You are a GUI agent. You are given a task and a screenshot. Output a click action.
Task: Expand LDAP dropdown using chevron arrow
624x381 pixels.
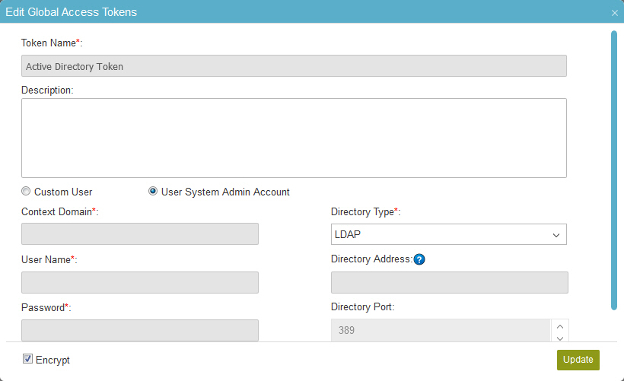click(556, 235)
